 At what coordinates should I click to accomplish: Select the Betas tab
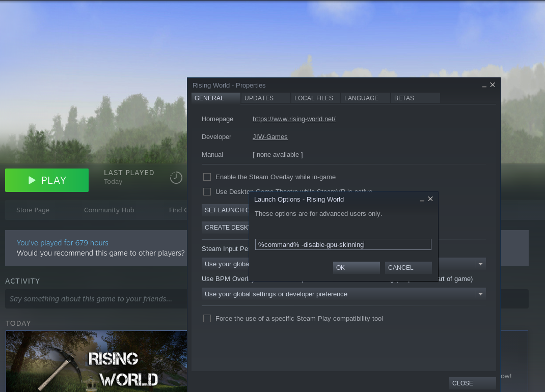click(x=415, y=98)
